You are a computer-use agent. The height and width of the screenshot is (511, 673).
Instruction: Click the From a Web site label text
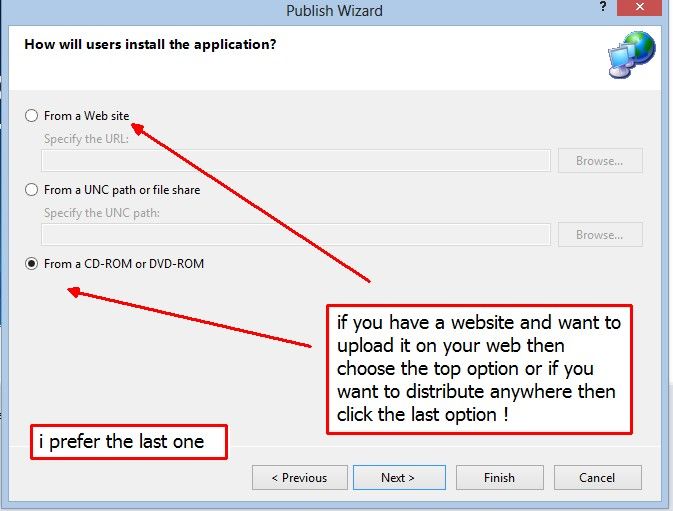click(x=86, y=116)
